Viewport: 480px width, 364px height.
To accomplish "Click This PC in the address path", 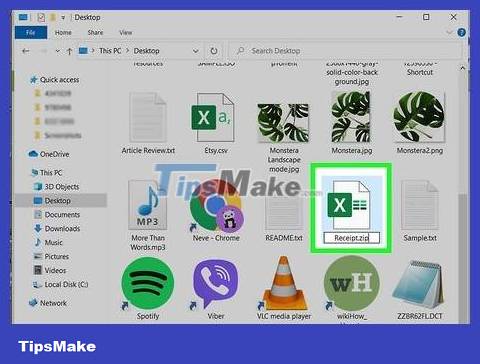I will (110, 51).
